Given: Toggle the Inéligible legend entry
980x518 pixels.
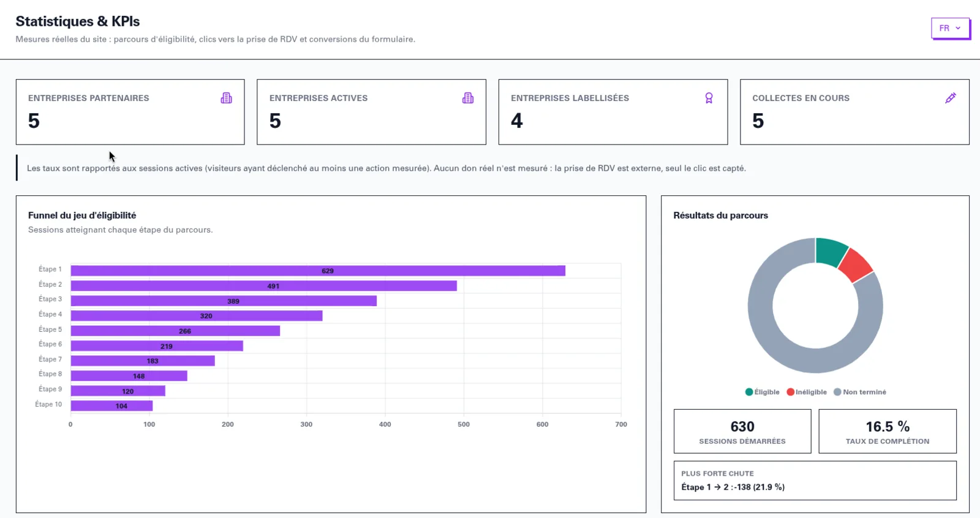Looking at the screenshot, I should (x=807, y=392).
